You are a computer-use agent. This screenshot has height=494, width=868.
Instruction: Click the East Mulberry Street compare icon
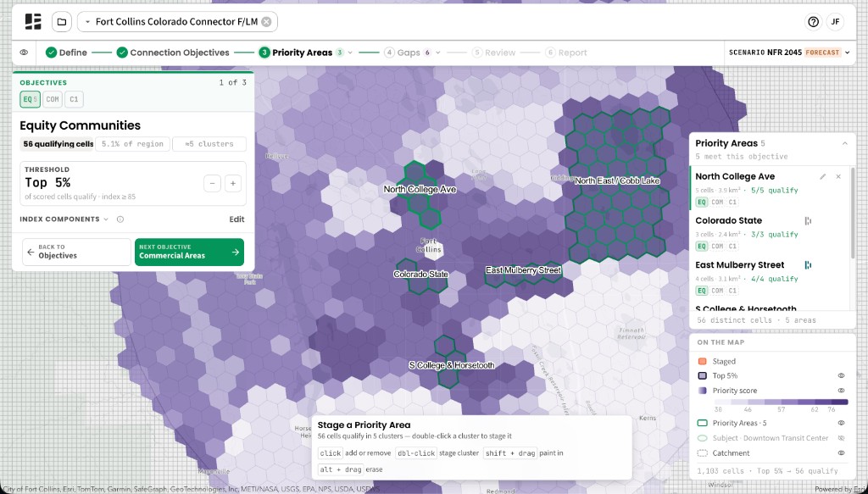pos(808,265)
